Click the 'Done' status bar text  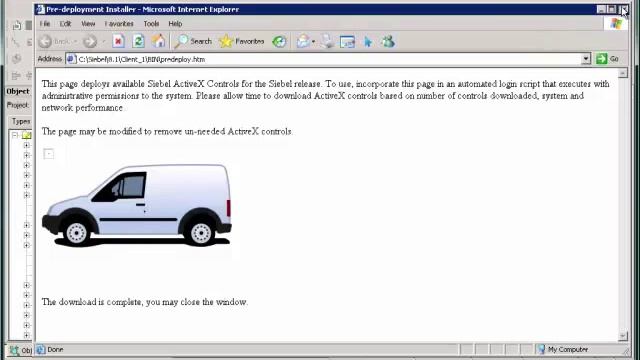click(55, 349)
